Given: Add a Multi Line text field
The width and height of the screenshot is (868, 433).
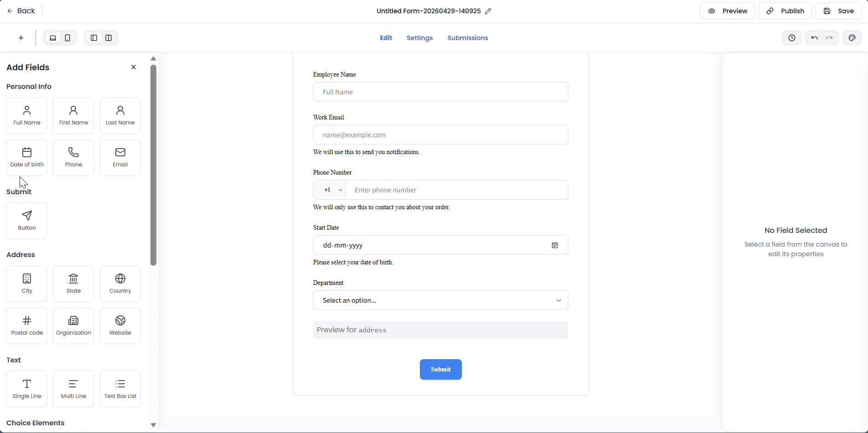Looking at the screenshot, I should point(73,389).
